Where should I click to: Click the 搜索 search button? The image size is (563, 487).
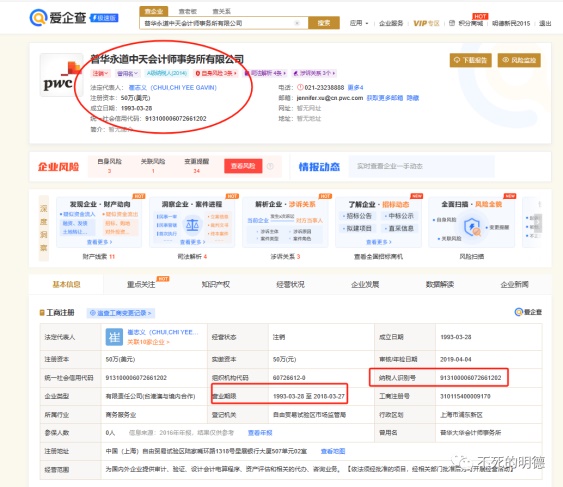click(324, 23)
